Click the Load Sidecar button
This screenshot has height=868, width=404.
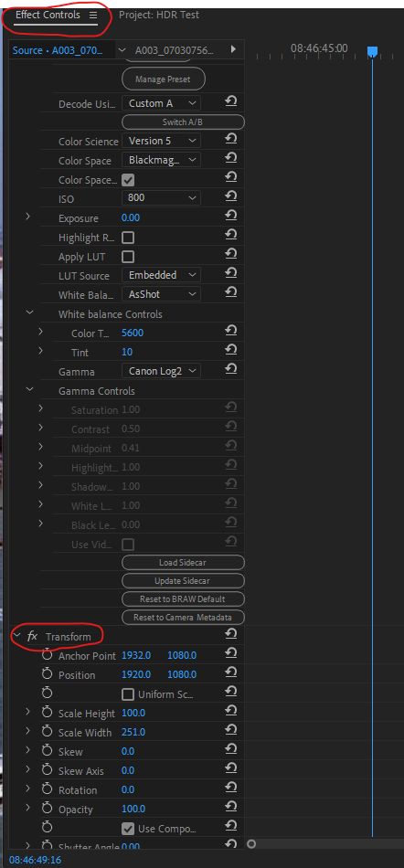(x=183, y=563)
